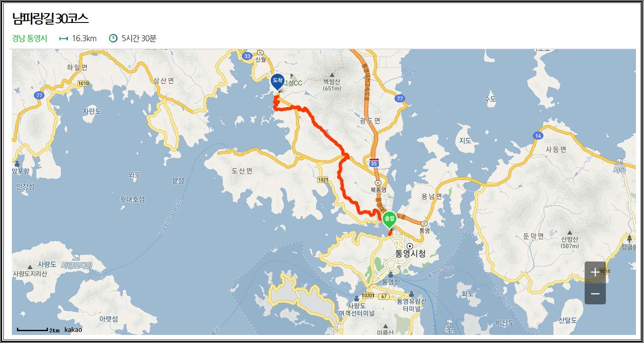Select the route 77 shield near 하일면
The width and height of the screenshot is (644, 343).
click(x=39, y=96)
